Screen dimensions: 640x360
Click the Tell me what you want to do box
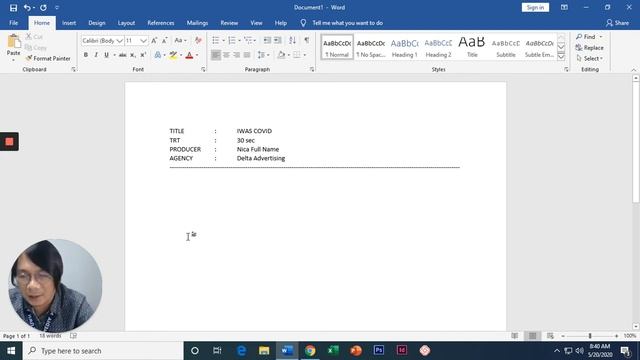pos(347,23)
